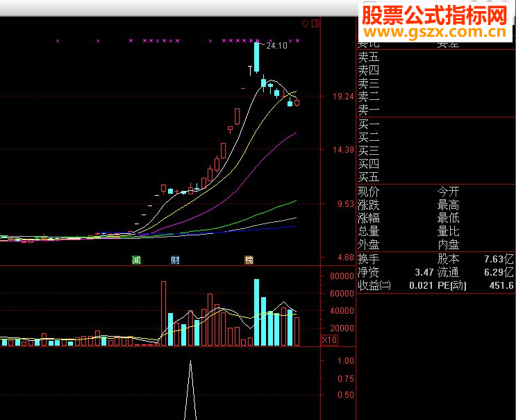Screen dimensions: 516x420
Task: Click the 换手 label
Action: pyautogui.click(x=369, y=259)
